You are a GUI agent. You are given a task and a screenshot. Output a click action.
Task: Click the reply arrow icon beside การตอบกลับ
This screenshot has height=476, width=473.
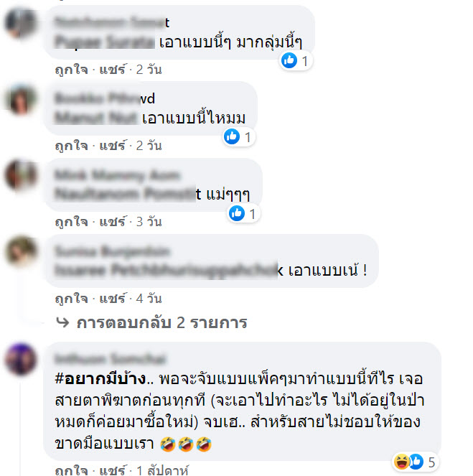pyautogui.click(x=63, y=322)
